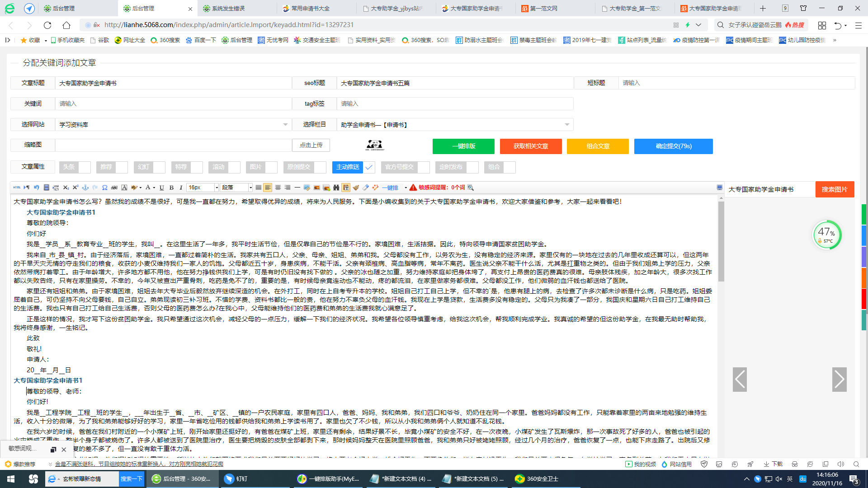Check the 定时发布 attribute checkbox
The width and height of the screenshot is (868, 488).
pos(472,167)
